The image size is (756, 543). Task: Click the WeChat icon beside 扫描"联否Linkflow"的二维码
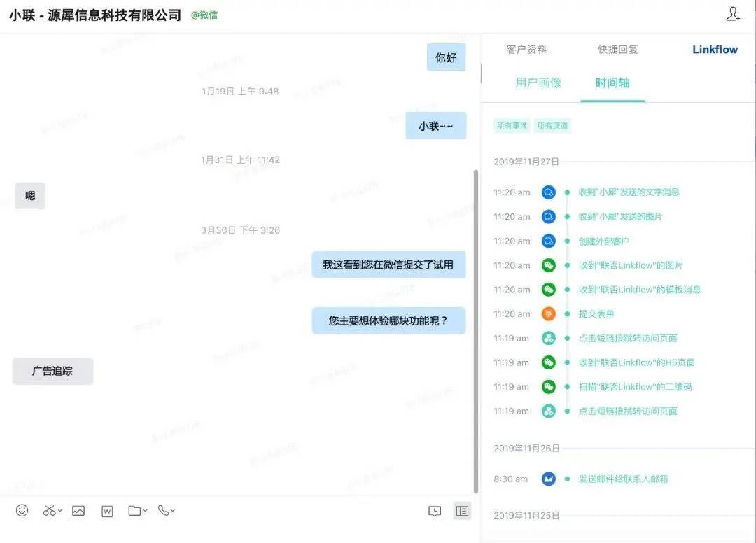point(548,387)
